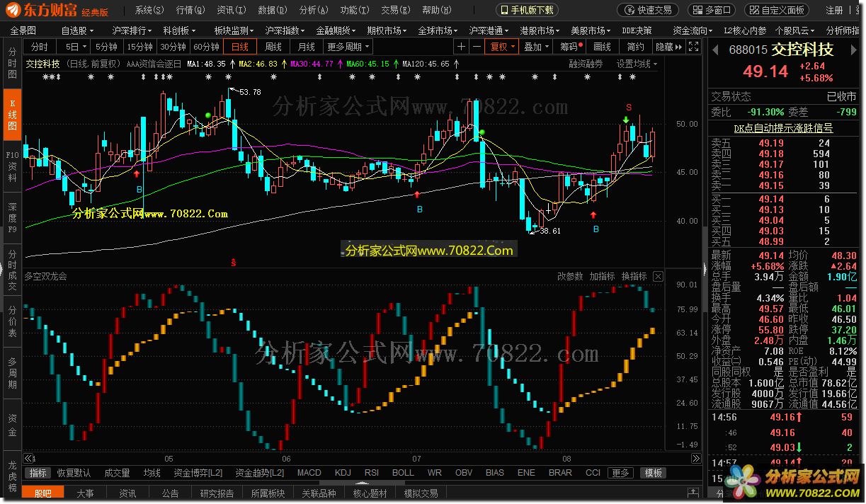Image resolution: width=866 pixels, height=504 pixels.
Task: Click the 融资融券 label on the chart
Action: 586,64
